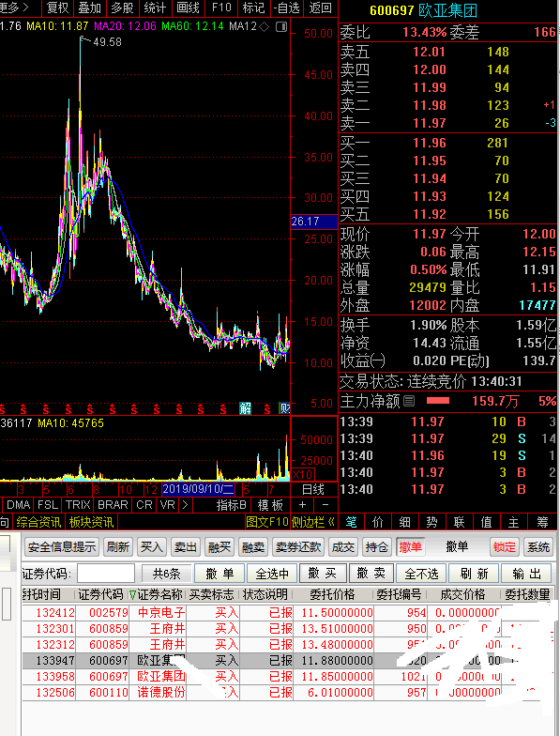
Task: Expand more indicators with the > arrow
Action: [185, 505]
